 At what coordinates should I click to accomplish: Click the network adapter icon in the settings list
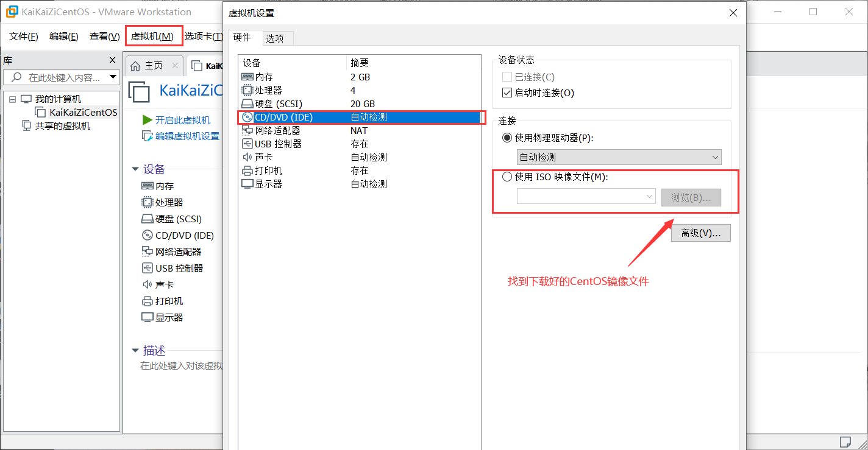247,130
